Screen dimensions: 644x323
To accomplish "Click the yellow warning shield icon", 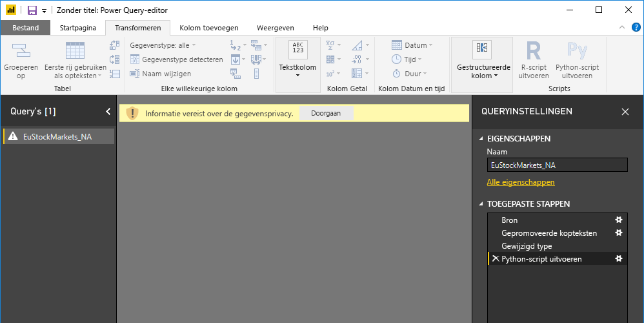I will [x=132, y=114].
